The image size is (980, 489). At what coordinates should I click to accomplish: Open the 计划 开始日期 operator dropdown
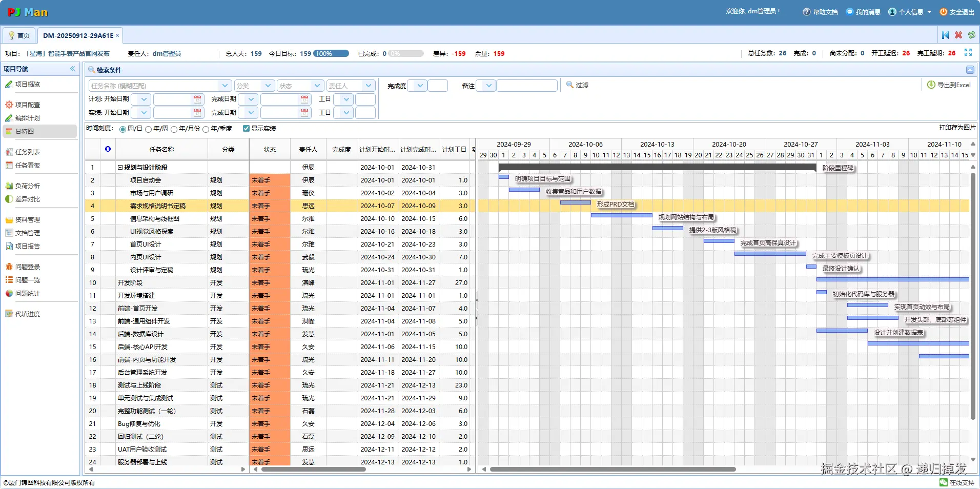[x=144, y=99]
